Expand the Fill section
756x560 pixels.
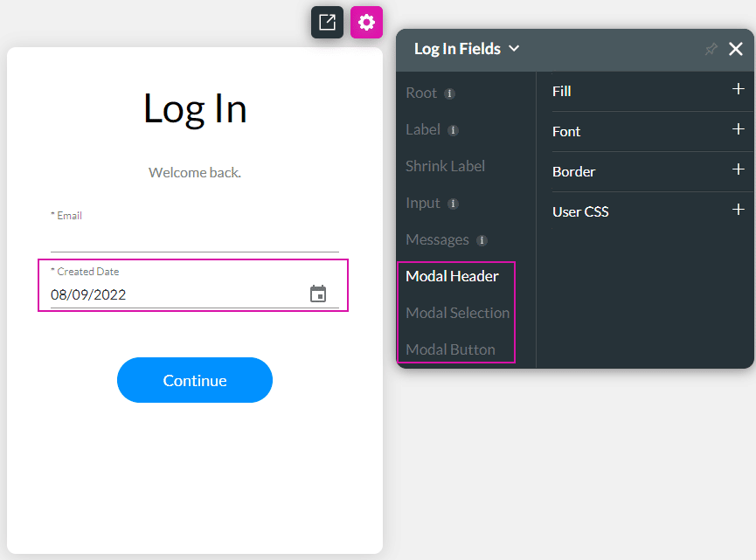point(738,90)
